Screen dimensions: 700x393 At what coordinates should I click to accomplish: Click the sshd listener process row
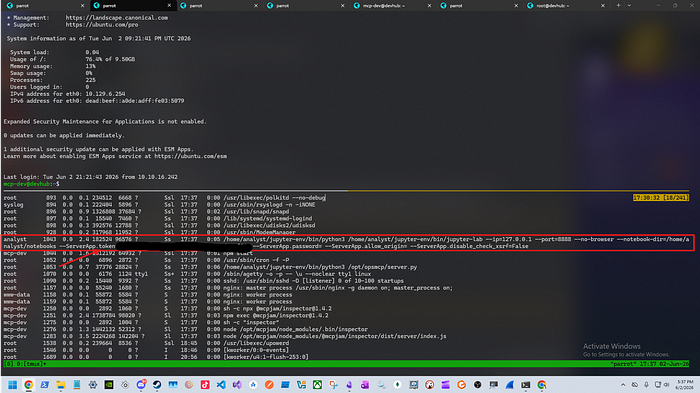(x=203, y=281)
